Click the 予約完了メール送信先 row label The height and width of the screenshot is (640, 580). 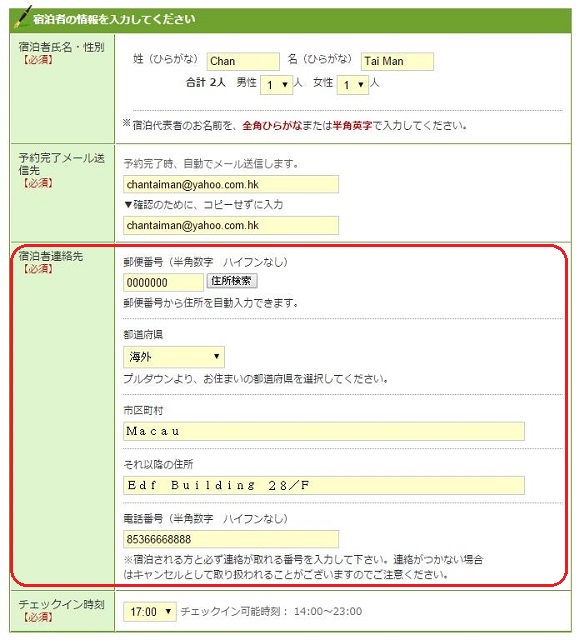pos(61,164)
